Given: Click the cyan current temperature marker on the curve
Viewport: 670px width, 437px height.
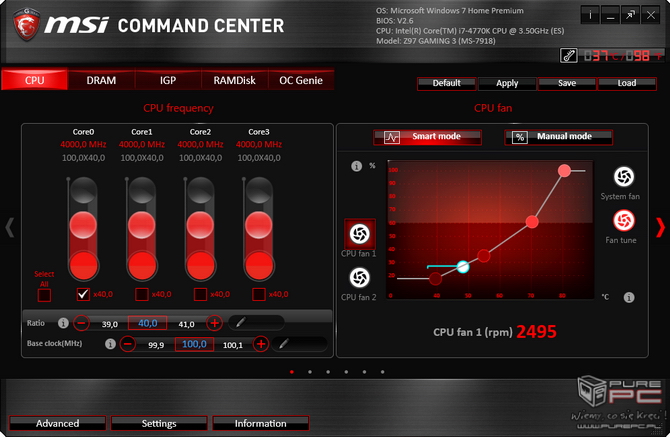Looking at the screenshot, I should tap(463, 267).
